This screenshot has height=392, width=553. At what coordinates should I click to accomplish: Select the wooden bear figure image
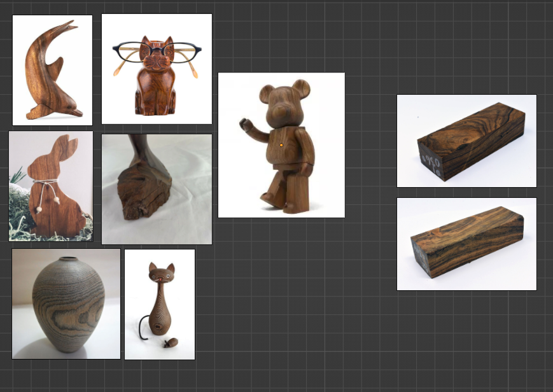click(x=281, y=145)
